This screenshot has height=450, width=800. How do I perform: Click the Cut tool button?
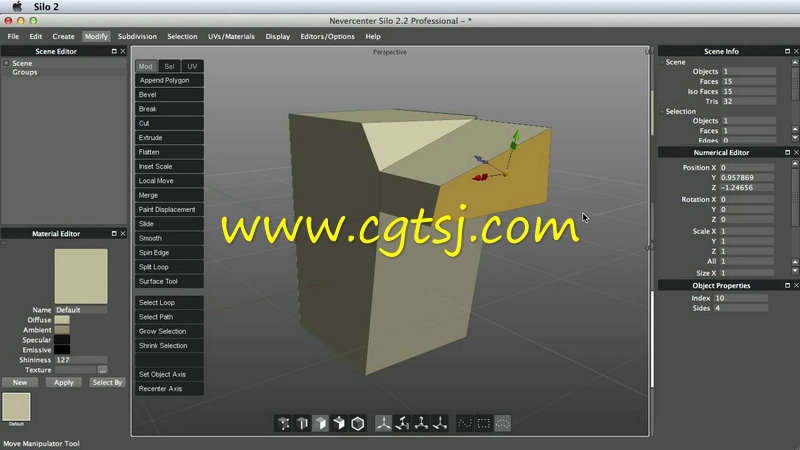click(169, 123)
